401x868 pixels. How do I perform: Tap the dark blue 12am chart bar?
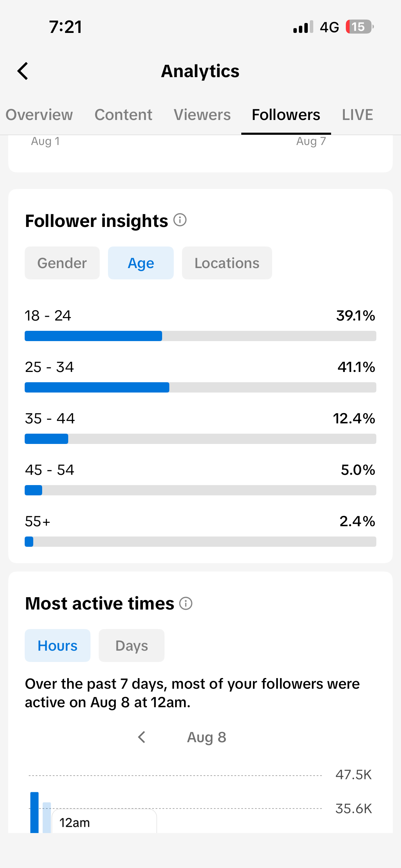[34, 812]
